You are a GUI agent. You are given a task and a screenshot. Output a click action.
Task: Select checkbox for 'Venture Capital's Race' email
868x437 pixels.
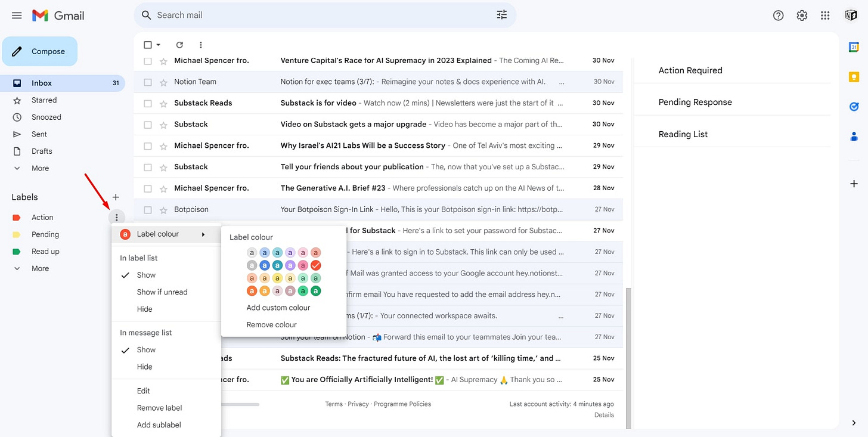148,61
